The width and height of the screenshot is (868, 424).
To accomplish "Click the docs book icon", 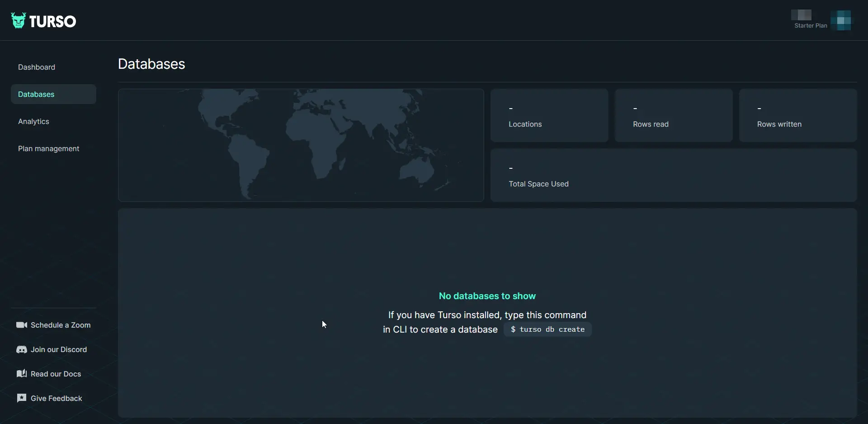I will point(22,374).
